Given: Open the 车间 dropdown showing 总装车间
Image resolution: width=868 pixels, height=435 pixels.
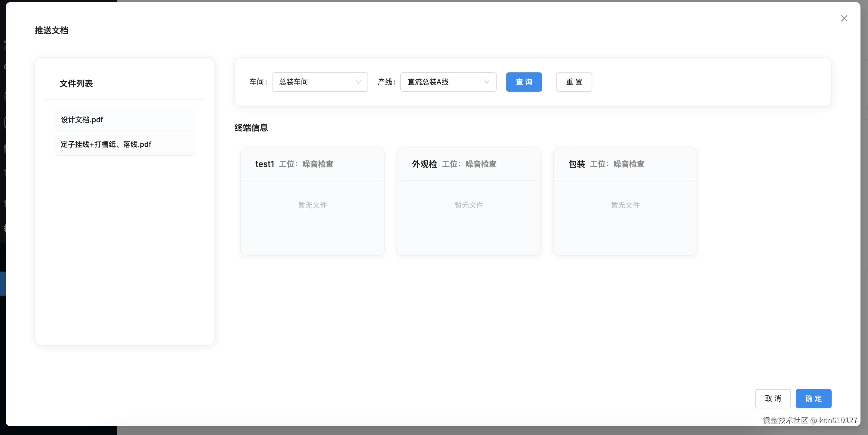Looking at the screenshot, I should point(319,82).
